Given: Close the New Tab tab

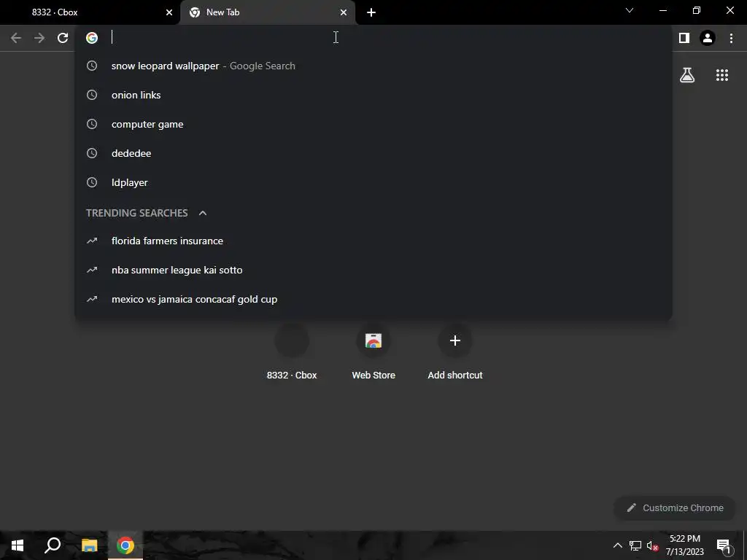Looking at the screenshot, I should tap(344, 12).
